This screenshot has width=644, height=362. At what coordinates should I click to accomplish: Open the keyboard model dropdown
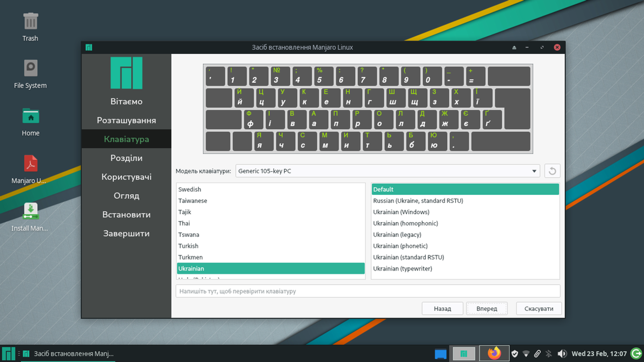point(387,171)
